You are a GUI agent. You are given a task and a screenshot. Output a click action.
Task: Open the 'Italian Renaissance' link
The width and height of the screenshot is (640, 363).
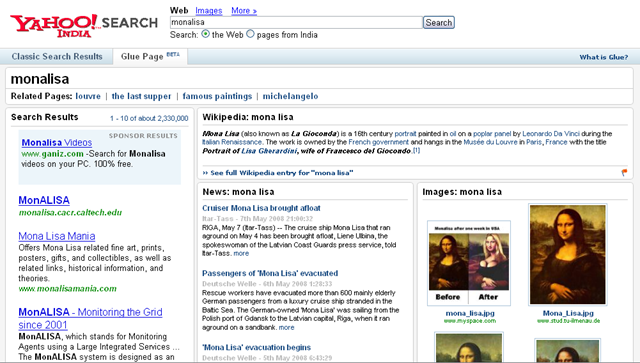click(232, 142)
